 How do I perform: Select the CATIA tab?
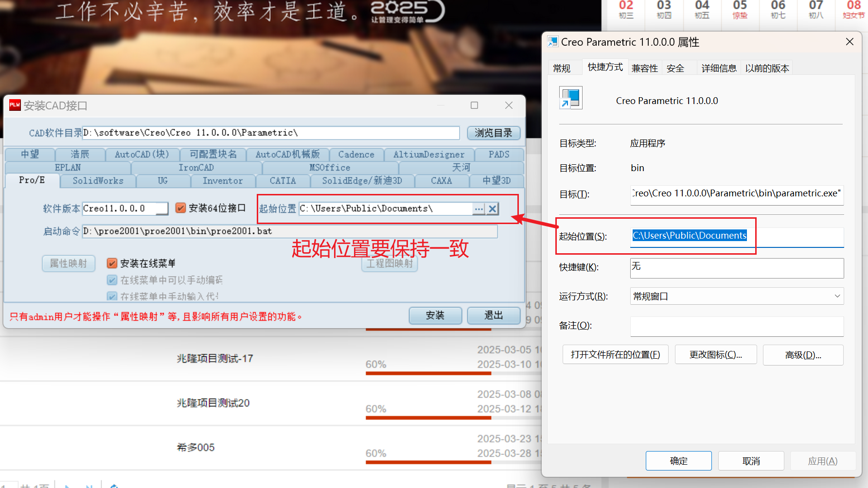pos(283,181)
